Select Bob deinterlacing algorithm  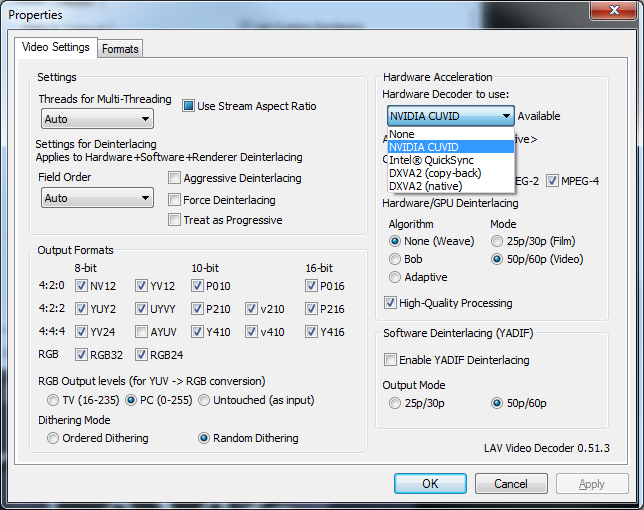point(395,259)
